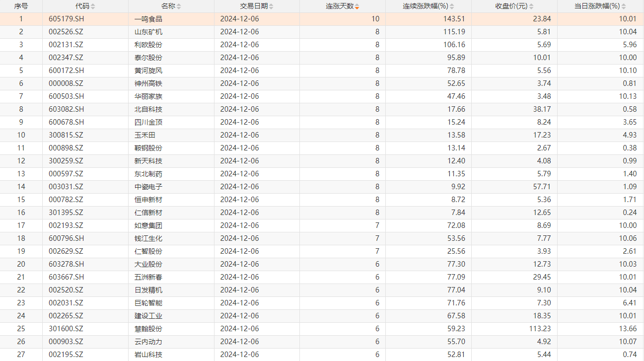This screenshot has height=361, width=644.
Task: Open the 一鸣食品 stock name
Action: [148, 19]
